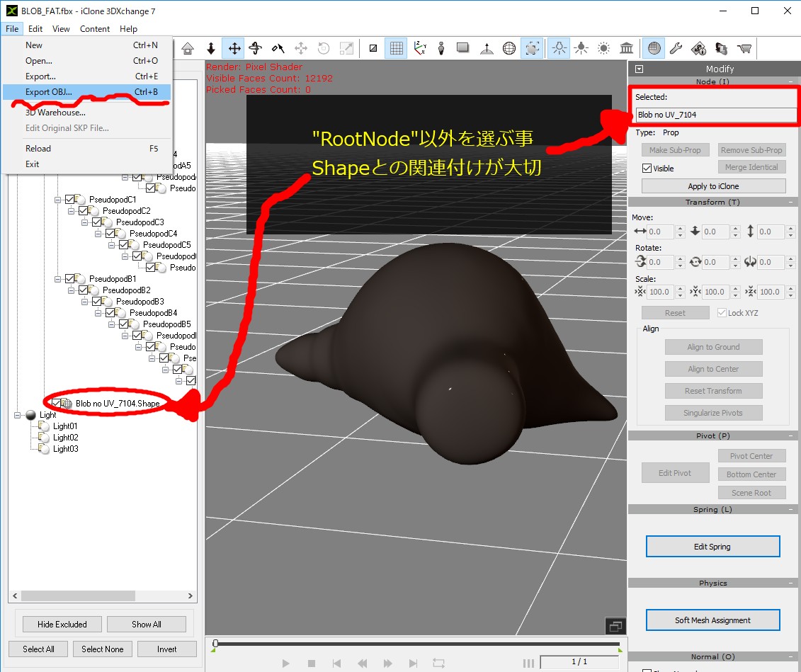Collapse the PseudopodB2 tree node
The height and width of the screenshot is (672, 801).
tap(71, 290)
